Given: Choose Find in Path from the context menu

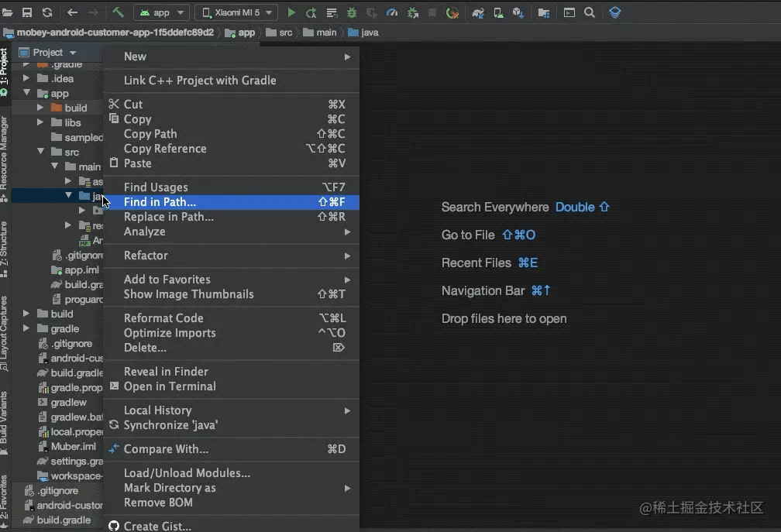Looking at the screenshot, I should (x=159, y=202).
